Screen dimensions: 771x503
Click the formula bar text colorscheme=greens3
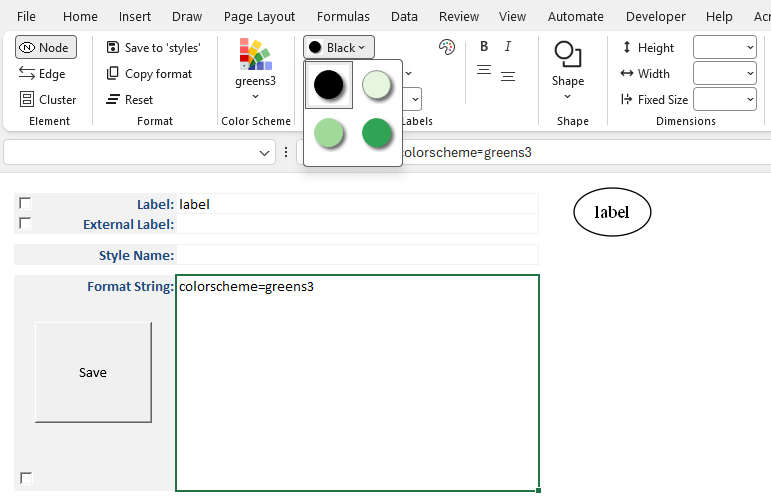tap(467, 152)
